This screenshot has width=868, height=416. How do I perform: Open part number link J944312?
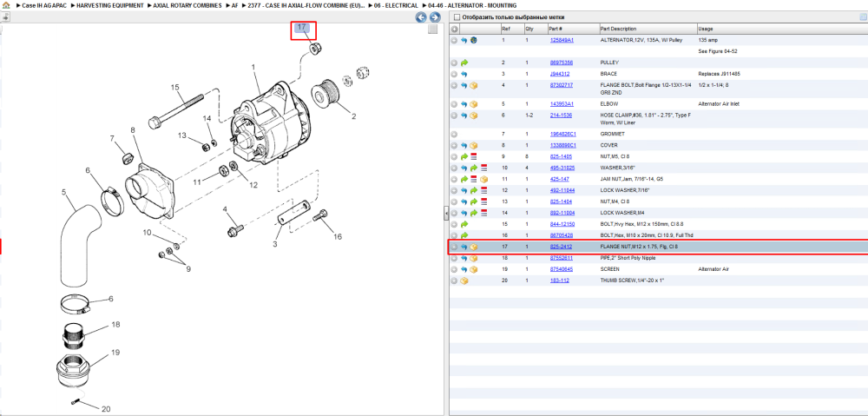point(560,74)
